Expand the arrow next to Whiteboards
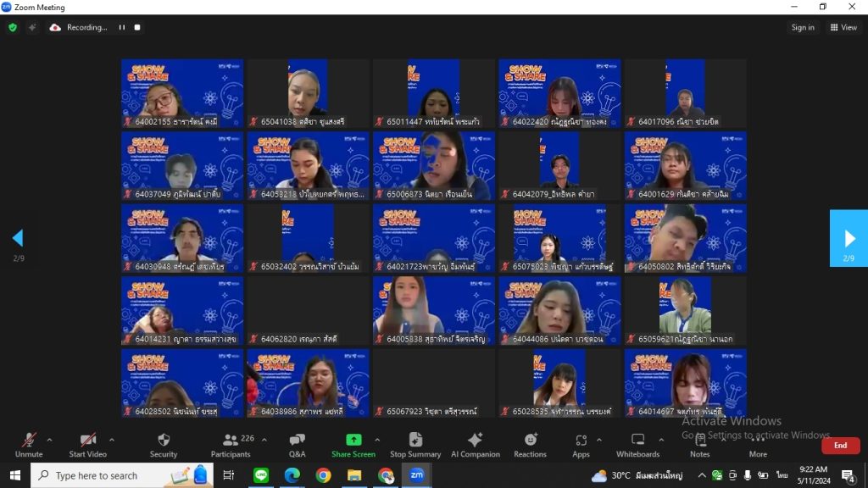Image resolution: width=868 pixels, height=488 pixels. (x=661, y=440)
